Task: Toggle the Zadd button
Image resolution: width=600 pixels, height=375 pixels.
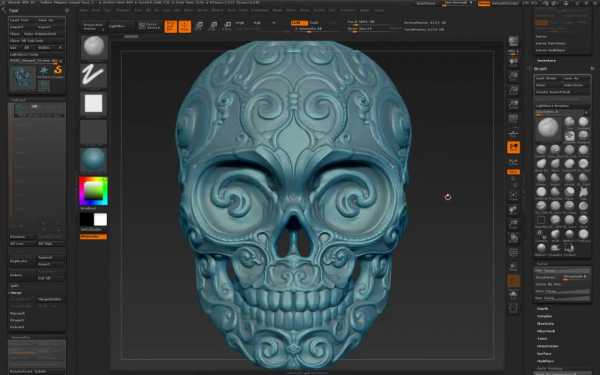Action: [299, 23]
